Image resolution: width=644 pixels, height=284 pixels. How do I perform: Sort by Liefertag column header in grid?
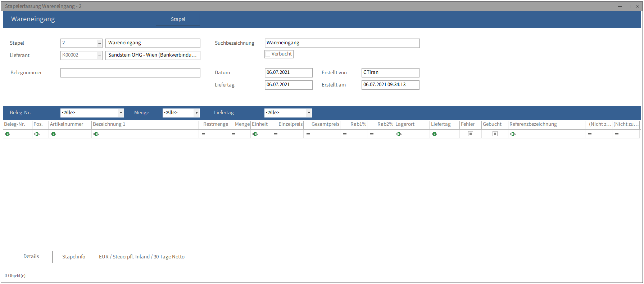click(x=445, y=124)
